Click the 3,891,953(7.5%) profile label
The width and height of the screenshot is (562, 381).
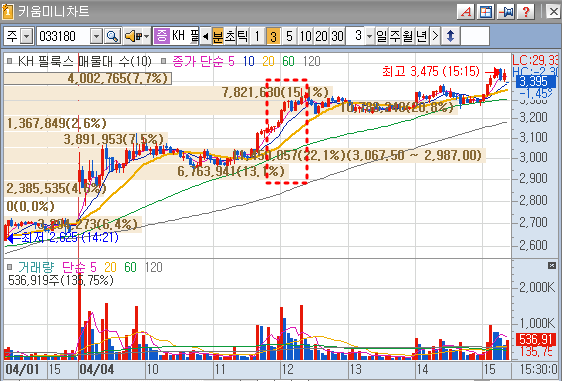tap(114, 139)
